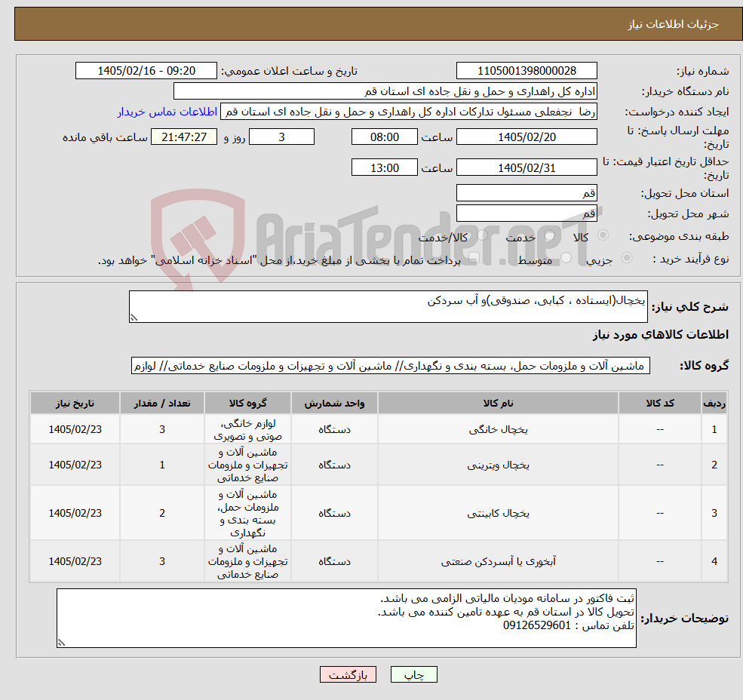743x700 pixels.
Task: Click the response time 08:00 field
Action: (x=384, y=137)
